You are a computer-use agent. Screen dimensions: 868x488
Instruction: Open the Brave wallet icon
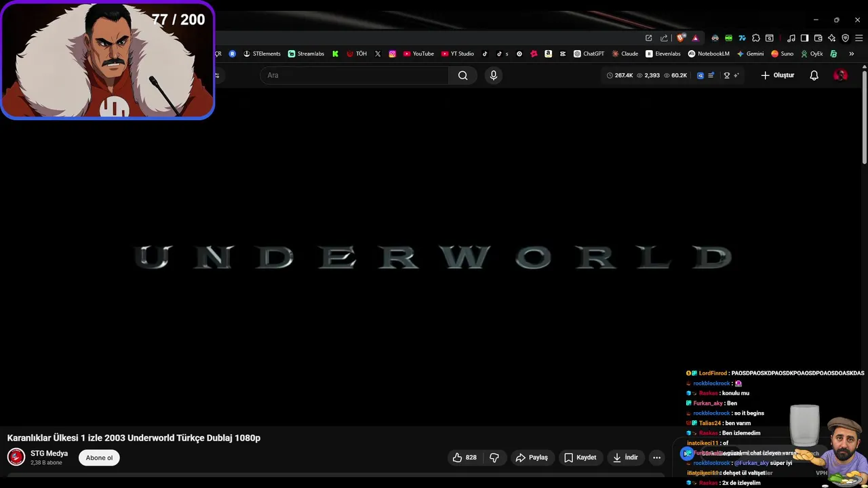coord(818,38)
